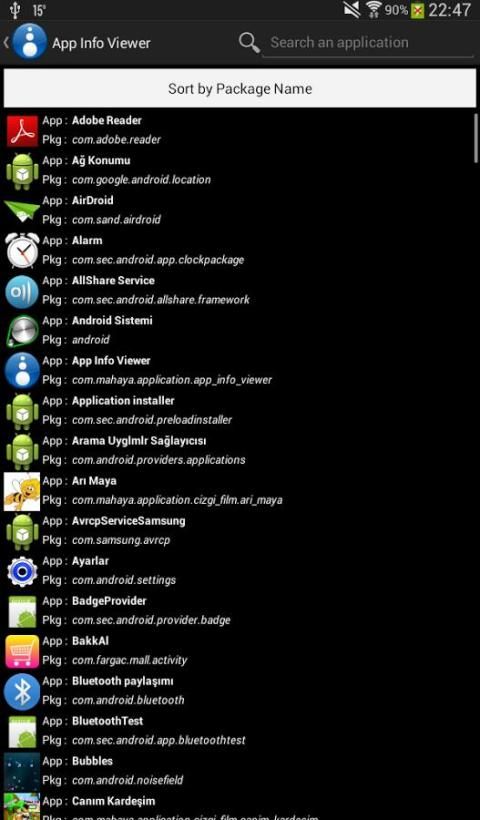Image resolution: width=480 pixels, height=820 pixels.
Task: Open the AvrcpServiceSamsung entry
Action: tap(238, 531)
